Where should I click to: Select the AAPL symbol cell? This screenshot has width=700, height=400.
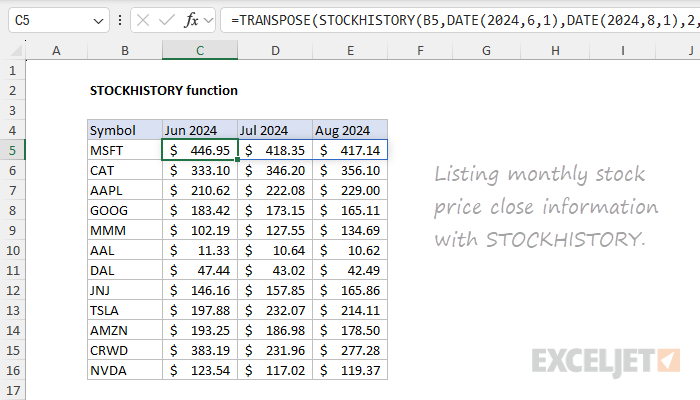click(125, 191)
